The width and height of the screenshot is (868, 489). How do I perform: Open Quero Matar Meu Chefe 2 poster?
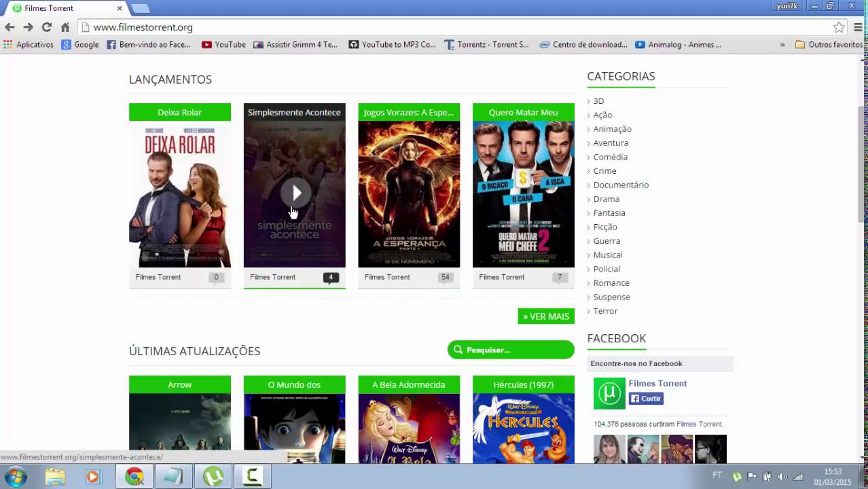pos(524,194)
